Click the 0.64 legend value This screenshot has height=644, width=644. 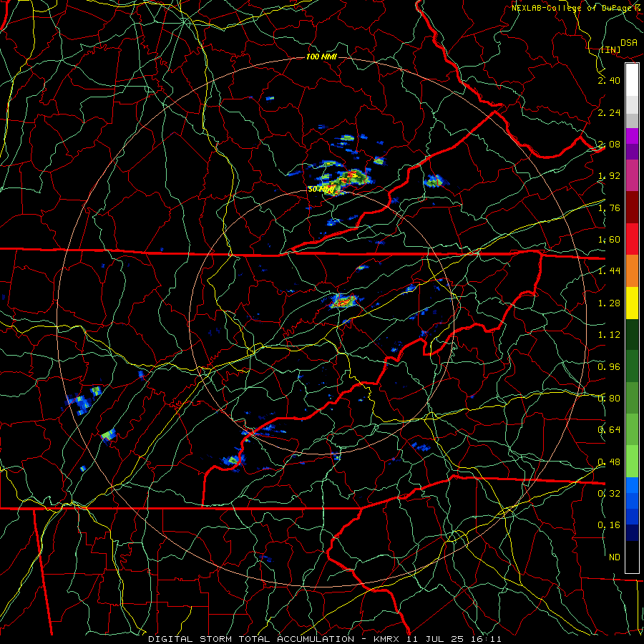tap(609, 430)
